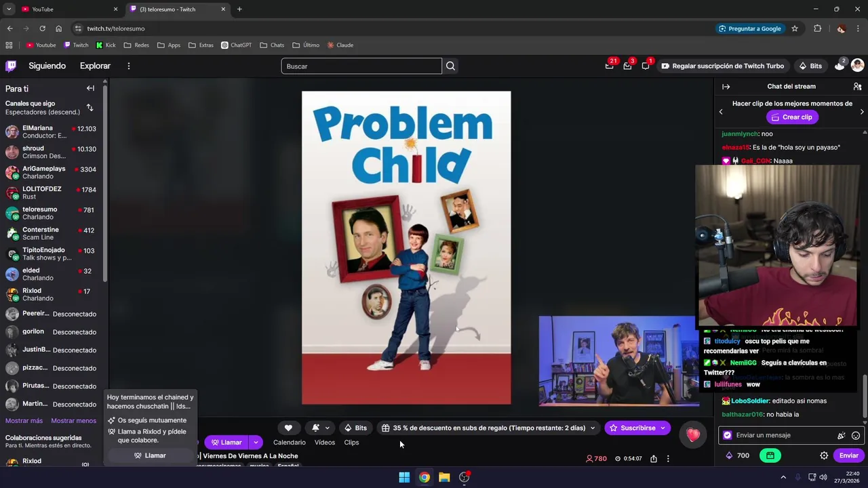Image resolution: width=868 pixels, height=488 pixels.
Task: Open the user profile avatar menu
Action: click(x=857, y=66)
